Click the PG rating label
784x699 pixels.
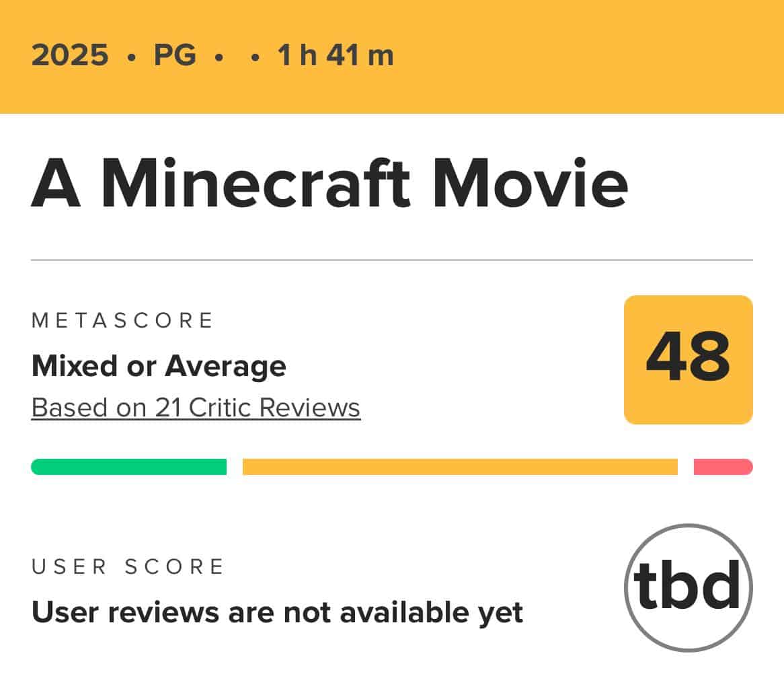coord(175,55)
